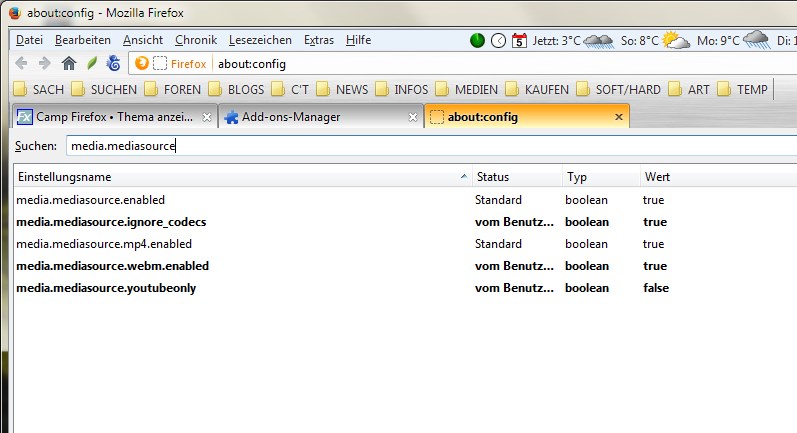
Task: Select the about:config tab
Action: tap(527, 117)
